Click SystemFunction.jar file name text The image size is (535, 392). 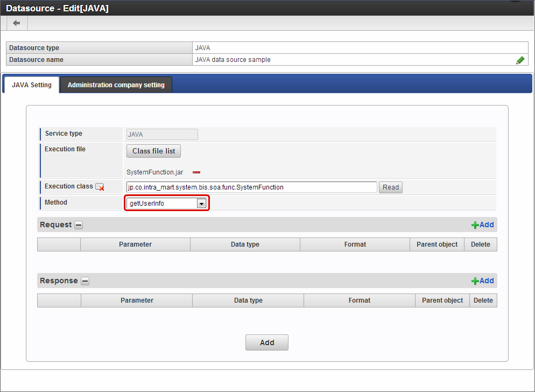pyautogui.click(x=155, y=172)
